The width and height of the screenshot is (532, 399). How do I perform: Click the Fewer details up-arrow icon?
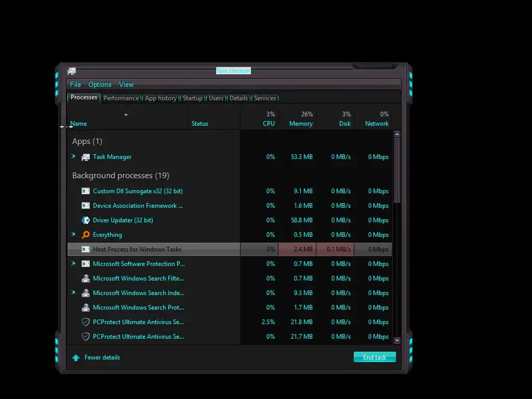76,357
